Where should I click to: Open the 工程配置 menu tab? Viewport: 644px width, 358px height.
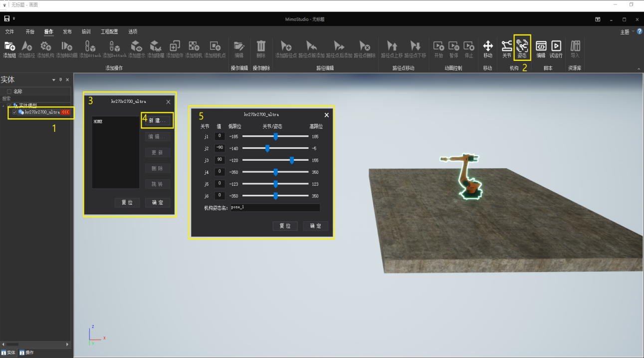[x=109, y=31]
